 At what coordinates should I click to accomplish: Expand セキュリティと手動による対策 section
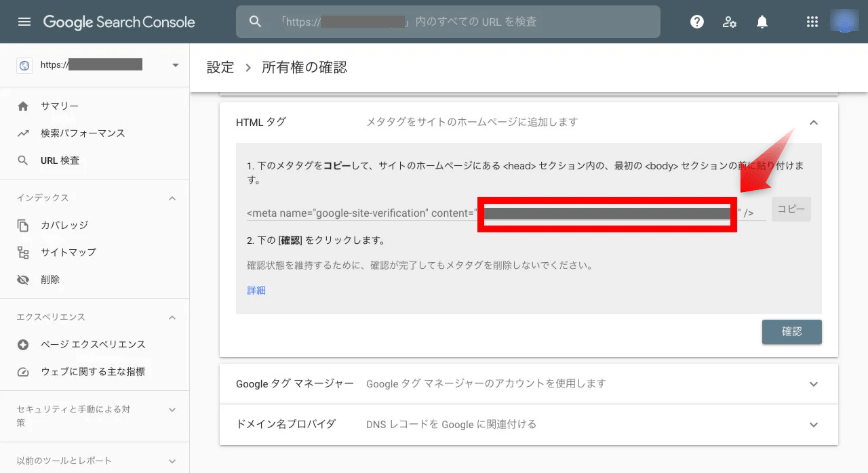click(x=172, y=410)
